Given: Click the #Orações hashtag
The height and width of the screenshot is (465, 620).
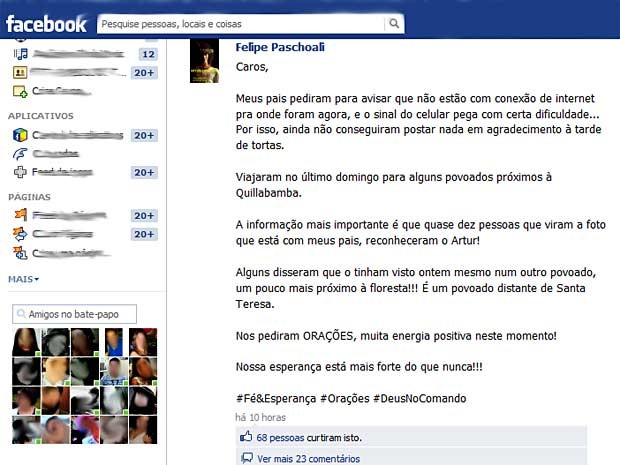Looking at the screenshot, I should click(x=344, y=398).
